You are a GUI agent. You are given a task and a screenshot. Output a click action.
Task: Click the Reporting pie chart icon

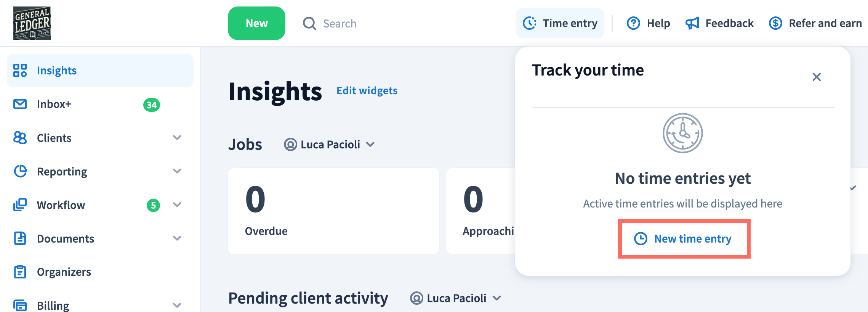pyautogui.click(x=20, y=171)
